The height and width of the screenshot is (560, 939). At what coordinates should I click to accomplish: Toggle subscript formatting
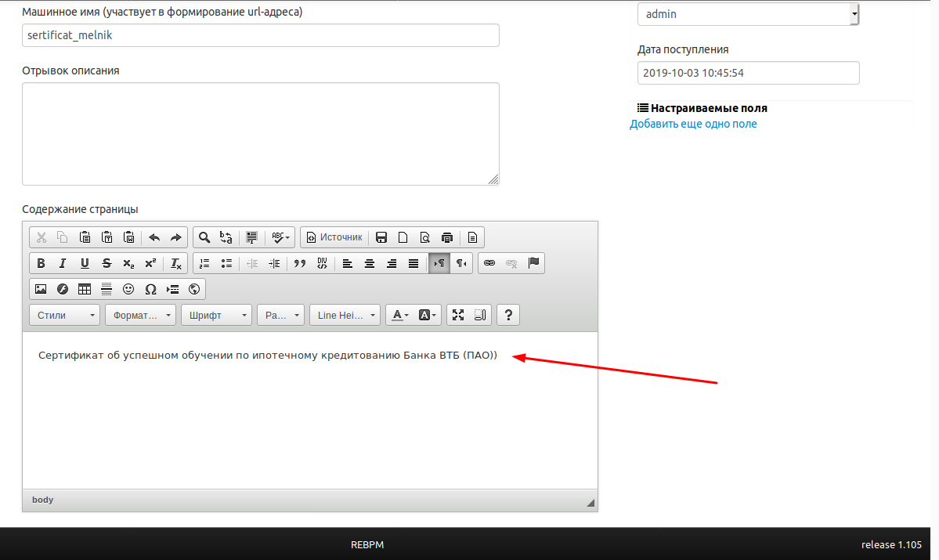coord(128,263)
